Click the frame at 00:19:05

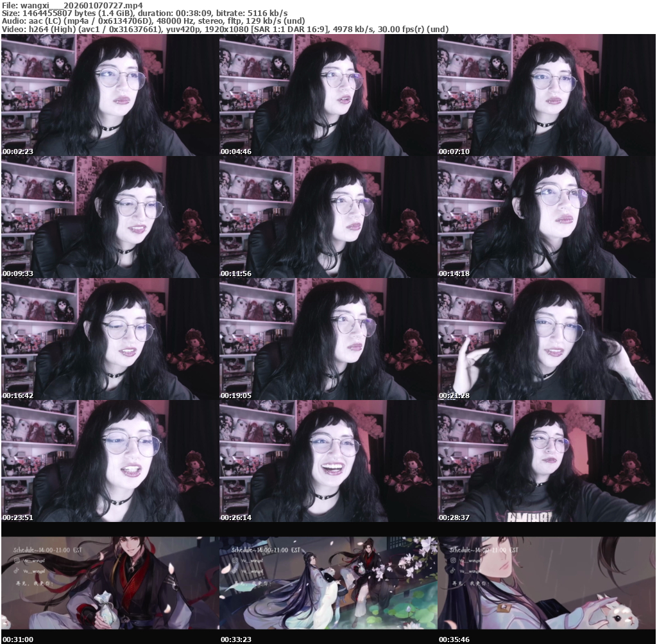click(x=328, y=339)
